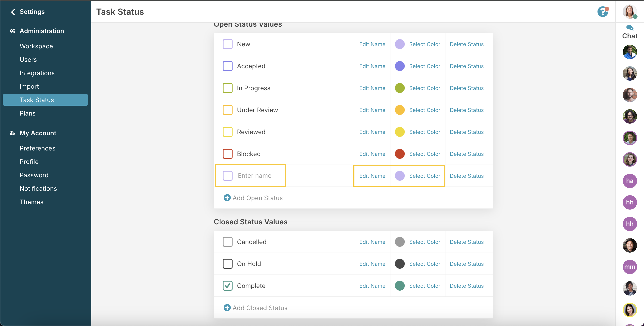Click the back arrow next to Settings
This screenshot has height=326, width=644.
(13, 12)
